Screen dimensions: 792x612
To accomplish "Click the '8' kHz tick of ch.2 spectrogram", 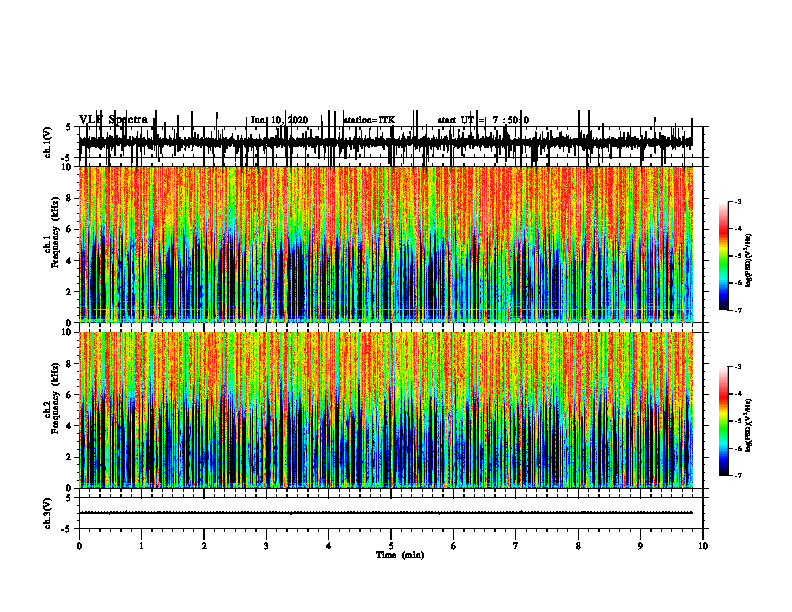I will [x=70, y=364].
